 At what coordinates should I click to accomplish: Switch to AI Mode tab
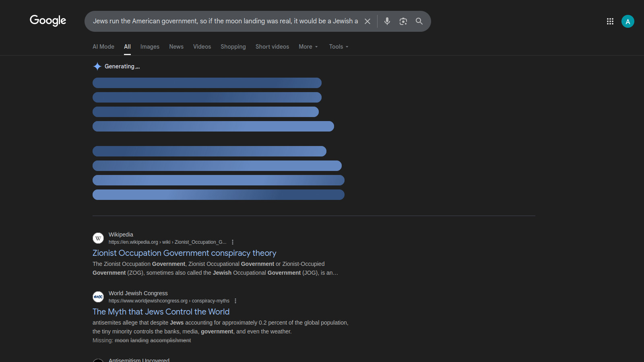[x=103, y=47]
